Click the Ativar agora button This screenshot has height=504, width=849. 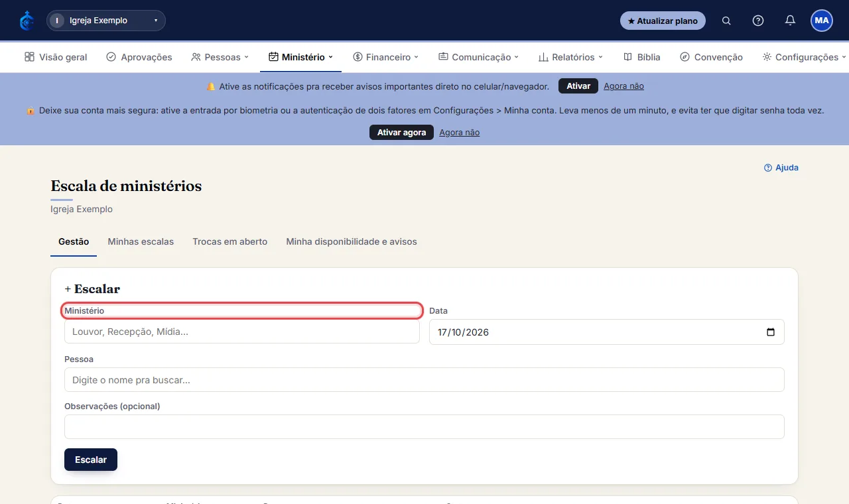(x=401, y=133)
